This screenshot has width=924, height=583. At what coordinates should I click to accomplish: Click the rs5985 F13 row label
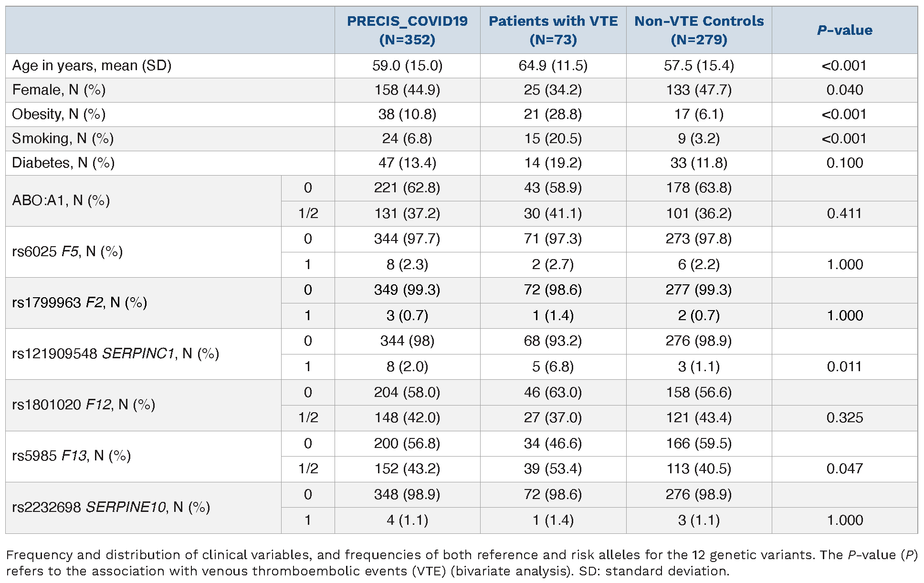point(71,456)
